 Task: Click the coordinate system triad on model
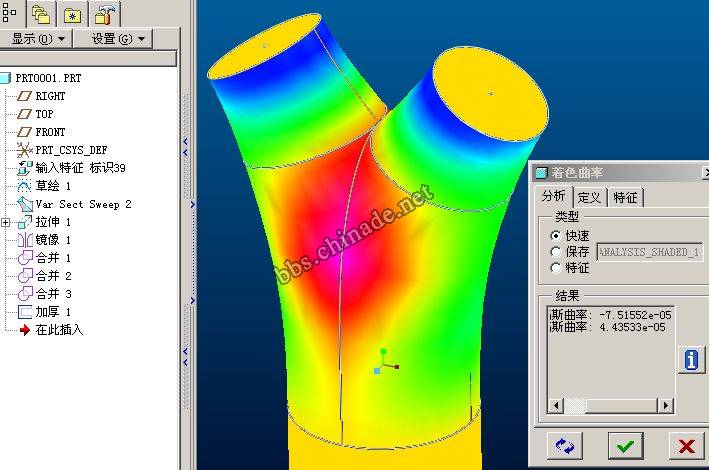[386, 361]
